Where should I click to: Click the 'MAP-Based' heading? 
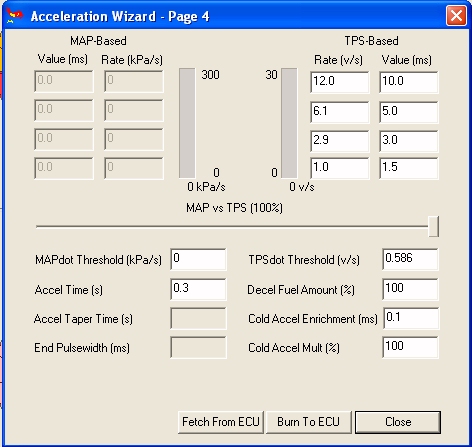coord(98,41)
